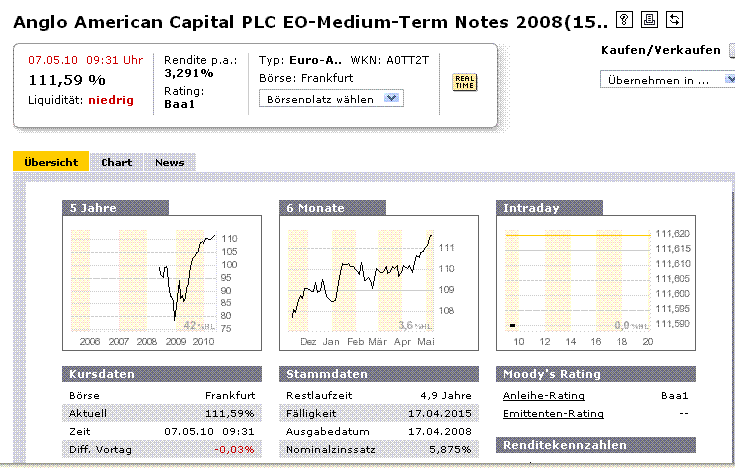The width and height of the screenshot is (735, 468).
Task: Click the Kaufen/Verkaufen button
Action: 731,50
